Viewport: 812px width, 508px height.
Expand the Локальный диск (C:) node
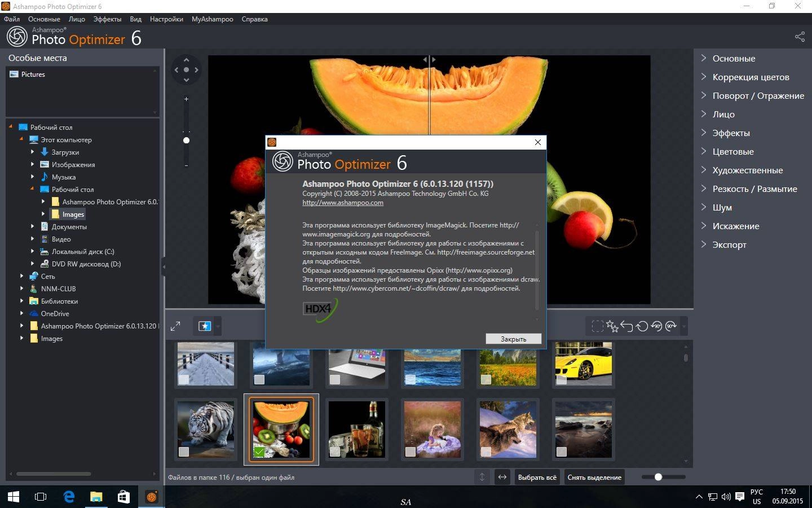pos(32,251)
